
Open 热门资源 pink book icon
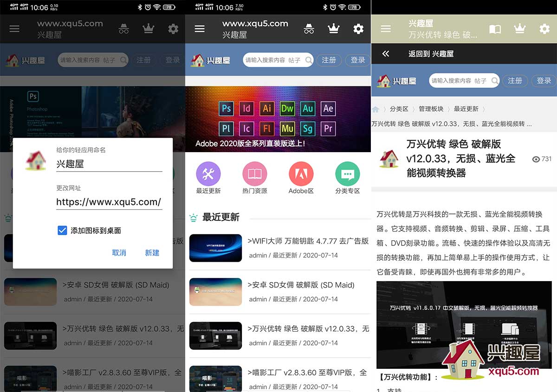pos(255,174)
